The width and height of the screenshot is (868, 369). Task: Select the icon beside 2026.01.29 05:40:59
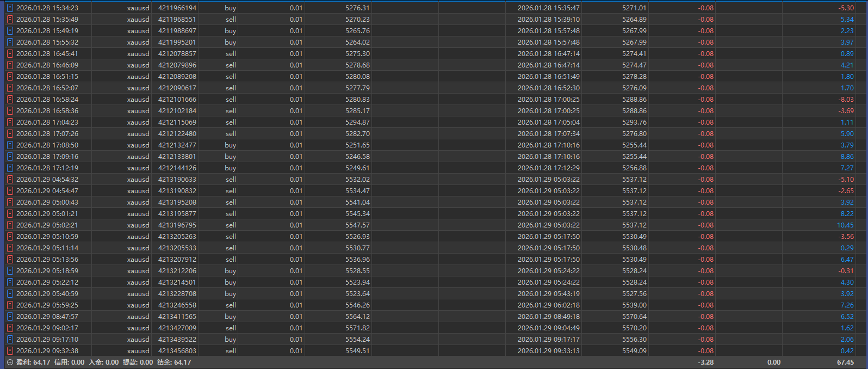point(10,294)
